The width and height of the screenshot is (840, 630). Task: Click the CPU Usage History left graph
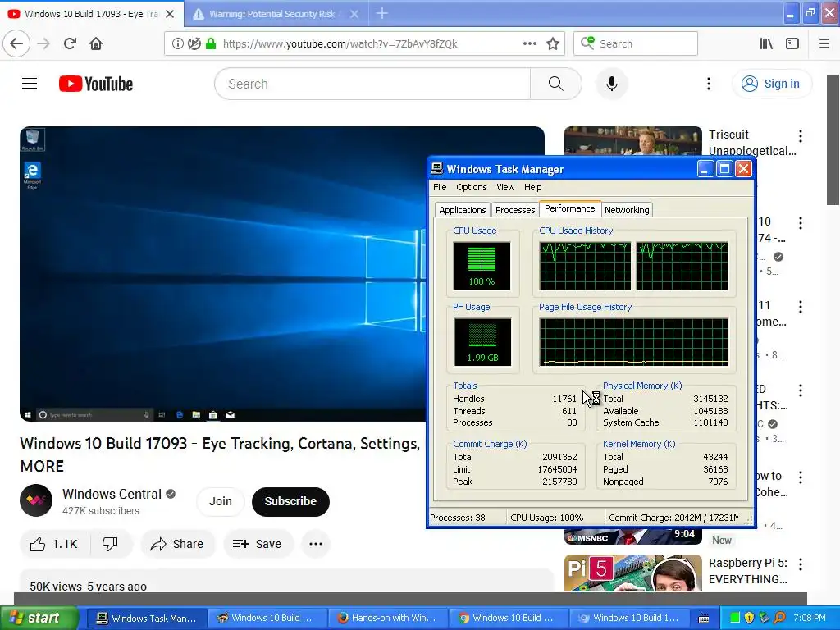(x=585, y=266)
